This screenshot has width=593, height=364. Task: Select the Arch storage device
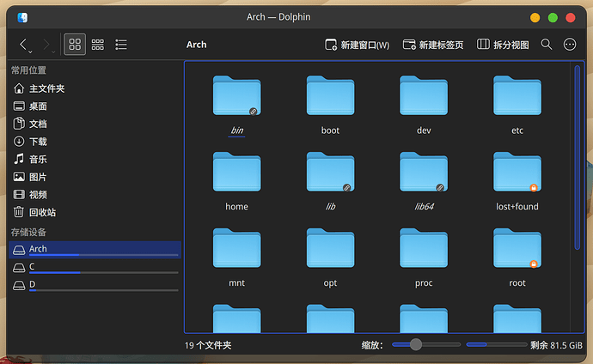tap(95, 250)
